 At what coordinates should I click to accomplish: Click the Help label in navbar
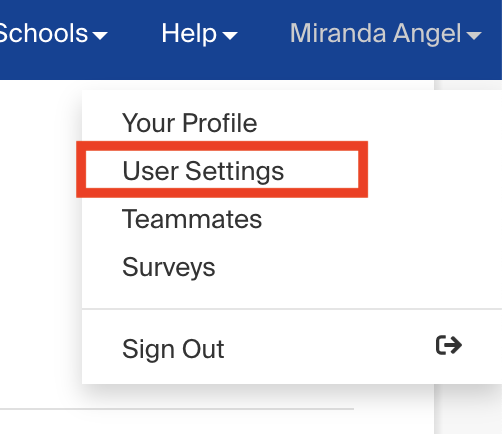[x=189, y=33]
